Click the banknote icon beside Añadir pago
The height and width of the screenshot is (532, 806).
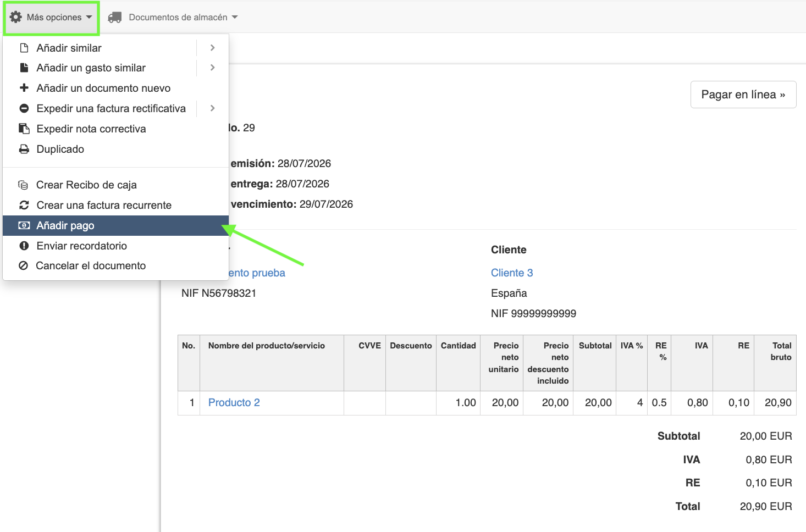(x=24, y=225)
